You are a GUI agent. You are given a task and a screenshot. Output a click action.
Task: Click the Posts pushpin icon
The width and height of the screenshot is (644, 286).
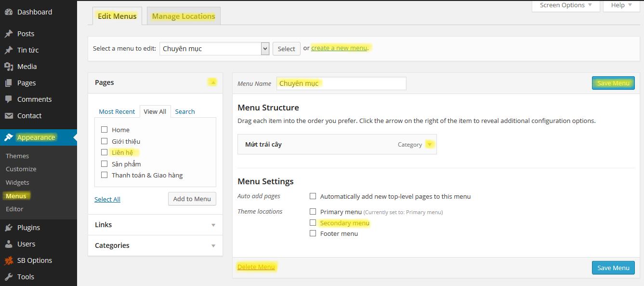(9, 34)
